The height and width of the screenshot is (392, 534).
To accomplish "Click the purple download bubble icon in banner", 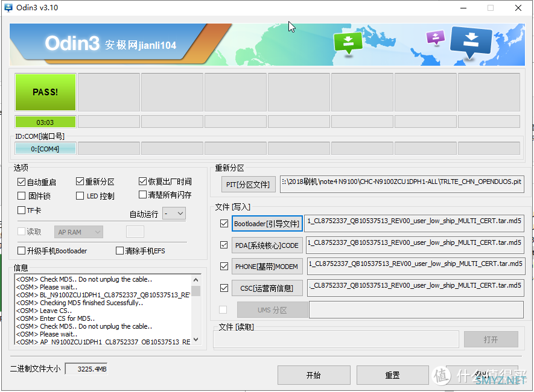I will click(436, 37).
